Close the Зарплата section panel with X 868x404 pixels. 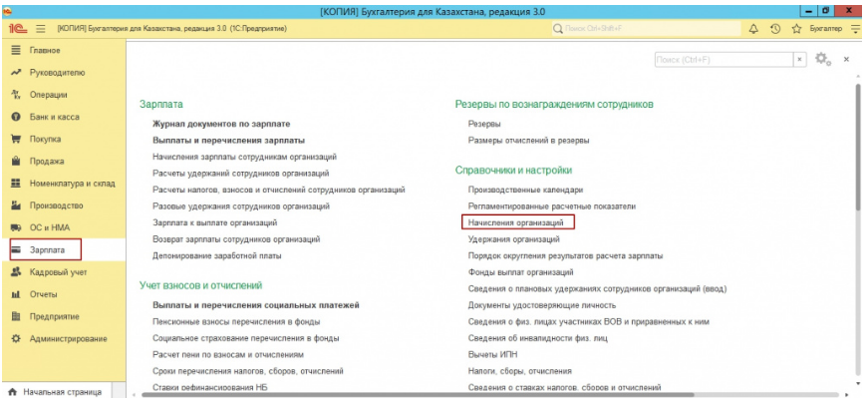coord(846,59)
